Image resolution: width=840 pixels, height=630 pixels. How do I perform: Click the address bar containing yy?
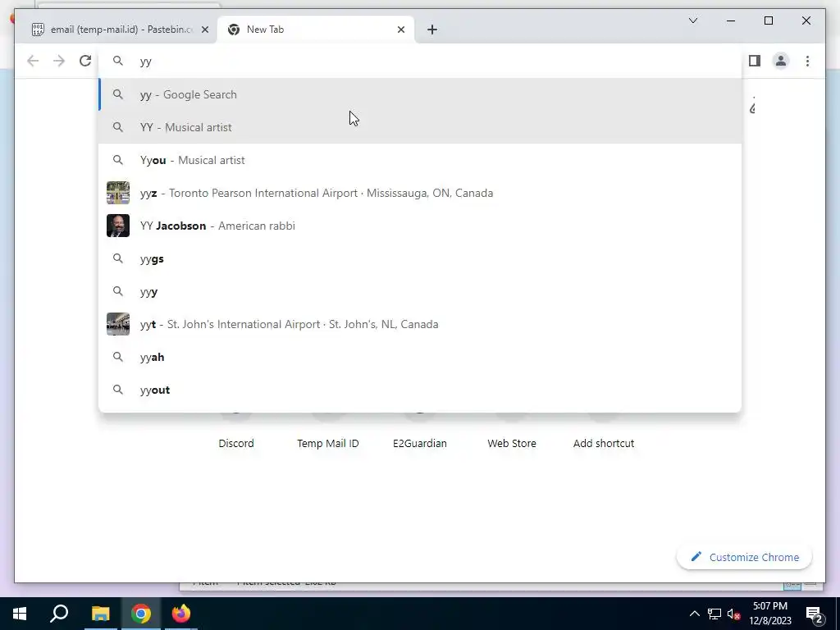coord(420,61)
